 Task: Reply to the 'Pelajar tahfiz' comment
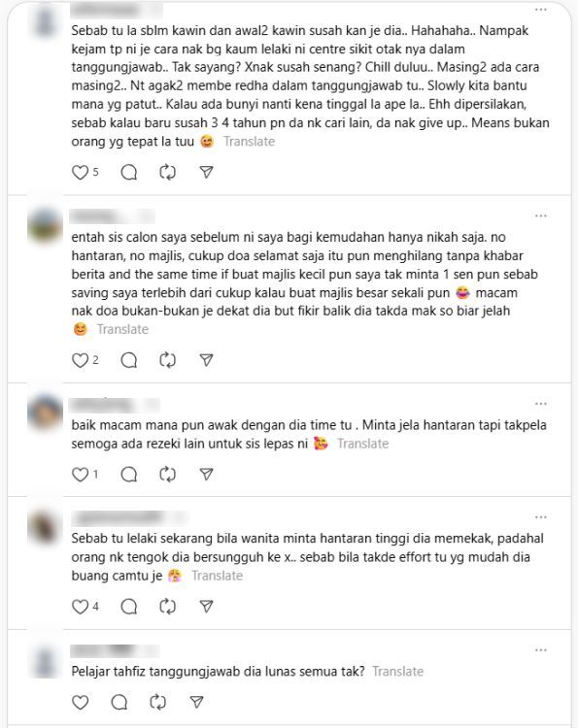point(119,702)
